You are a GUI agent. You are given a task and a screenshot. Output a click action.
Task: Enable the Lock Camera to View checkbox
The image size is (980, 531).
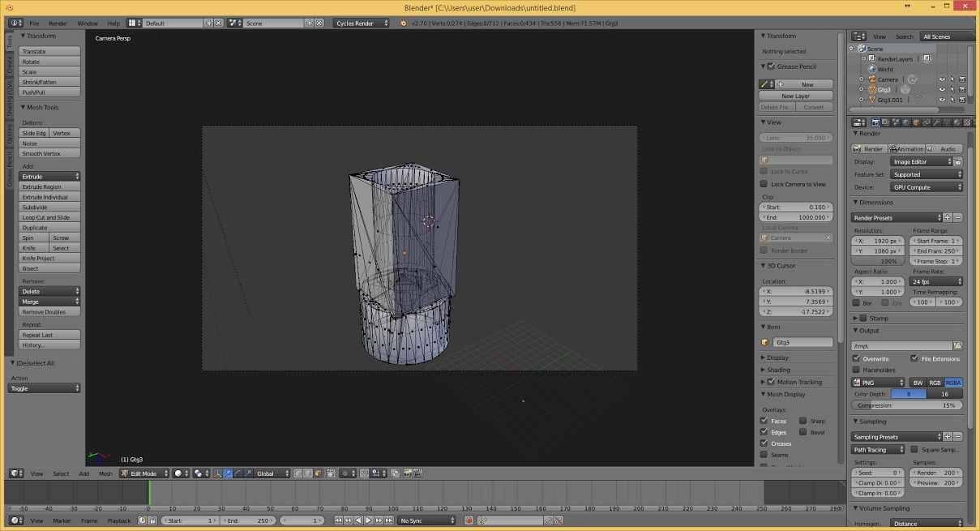pyautogui.click(x=764, y=184)
